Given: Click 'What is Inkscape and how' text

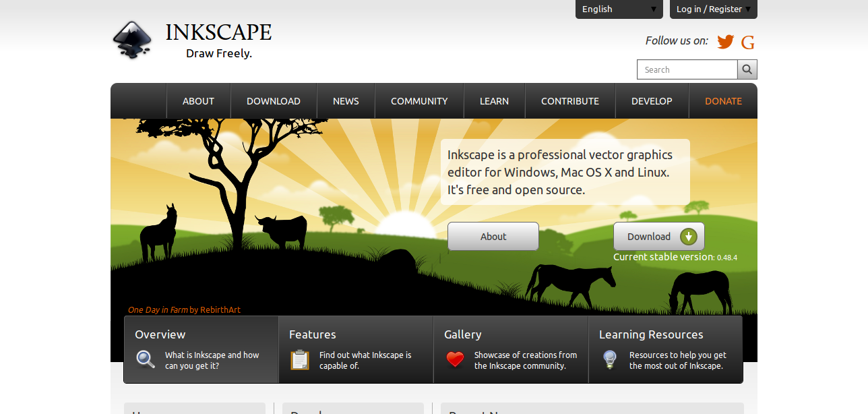Looking at the screenshot, I should pos(212,355).
